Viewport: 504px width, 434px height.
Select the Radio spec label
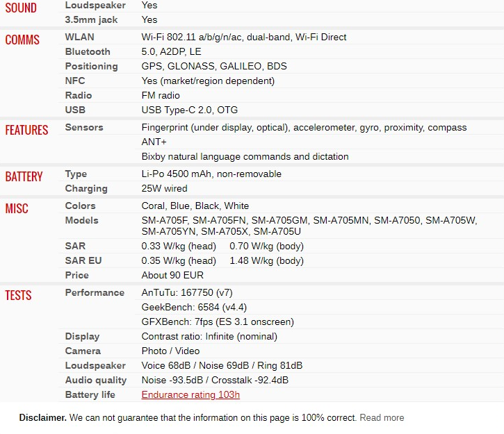click(x=79, y=95)
